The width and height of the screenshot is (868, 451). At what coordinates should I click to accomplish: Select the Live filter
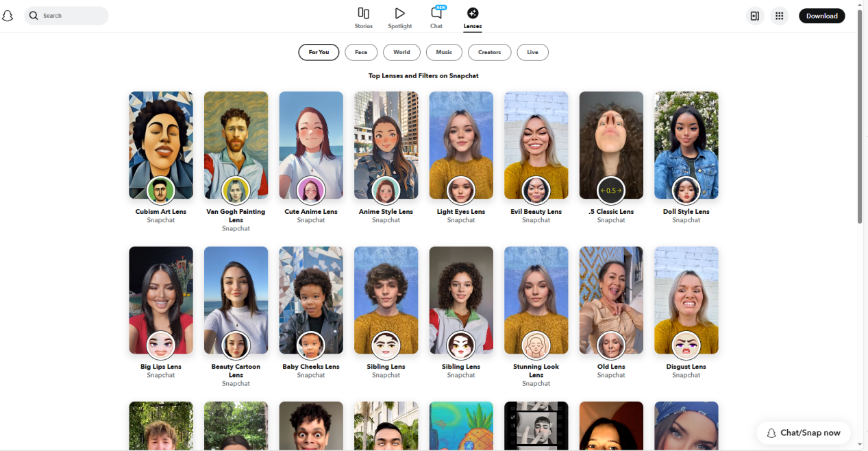click(532, 52)
